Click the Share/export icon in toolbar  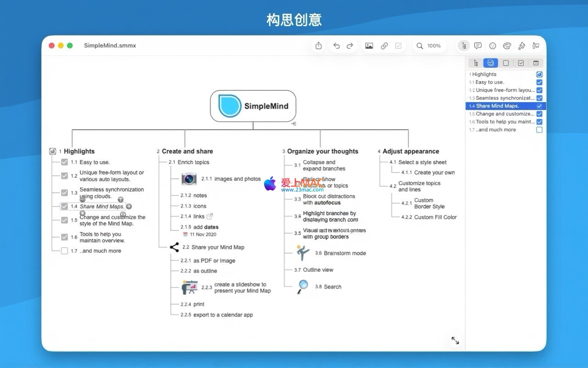coord(318,46)
